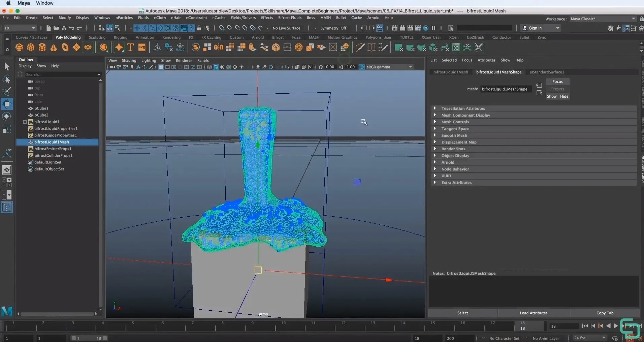
Task: Click the Select tool arrow in toolbox
Action: 7,66
